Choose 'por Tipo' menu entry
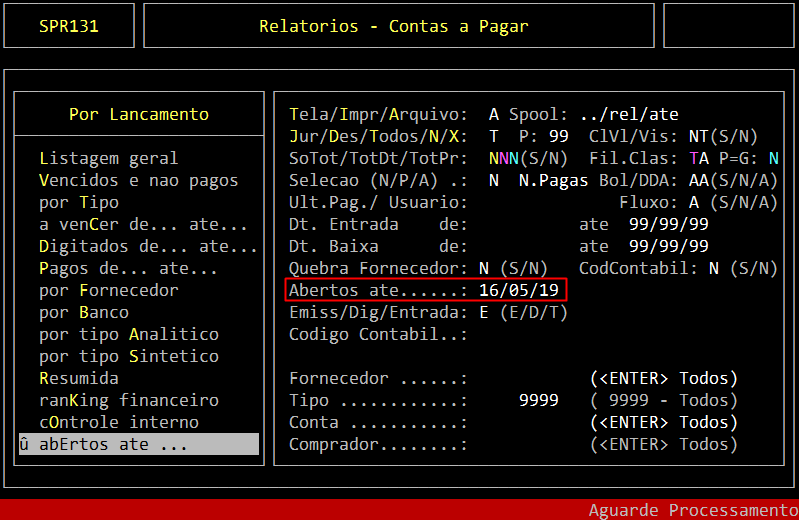 [78, 202]
